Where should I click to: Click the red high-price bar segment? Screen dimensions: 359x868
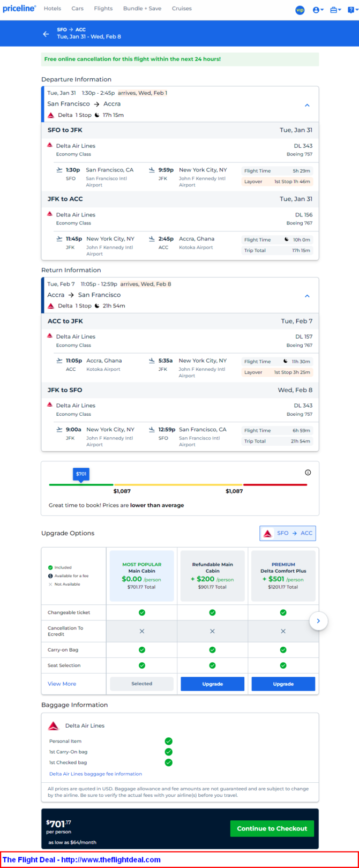tap(275, 484)
